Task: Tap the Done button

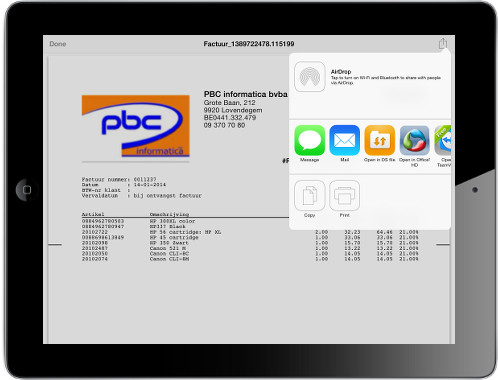Action: (58, 44)
